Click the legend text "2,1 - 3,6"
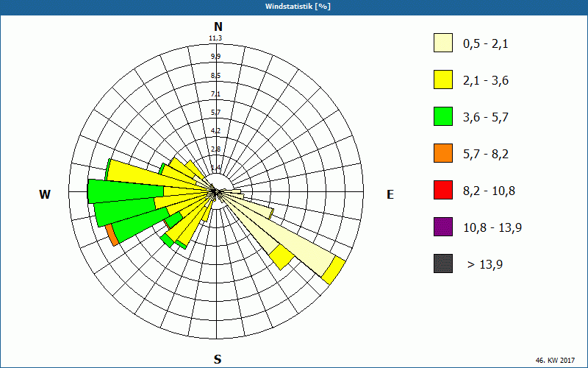 coord(486,81)
